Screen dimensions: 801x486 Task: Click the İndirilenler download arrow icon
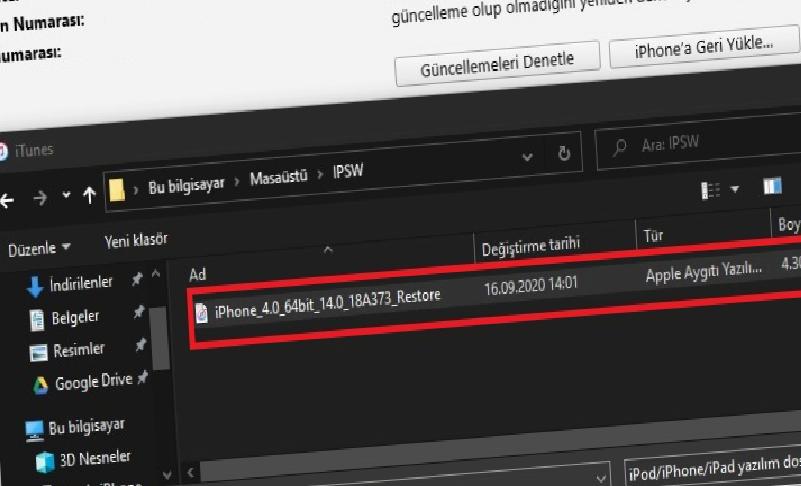tap(35, 287)
